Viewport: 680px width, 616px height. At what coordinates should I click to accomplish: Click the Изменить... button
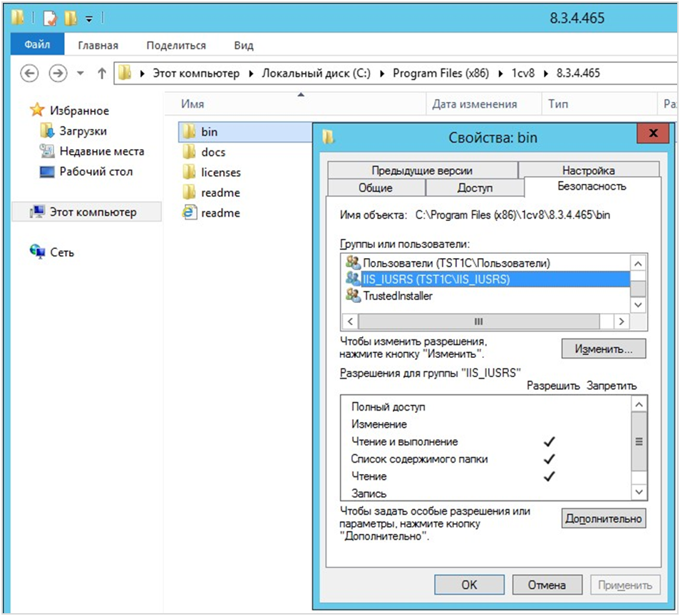[603, 349]
